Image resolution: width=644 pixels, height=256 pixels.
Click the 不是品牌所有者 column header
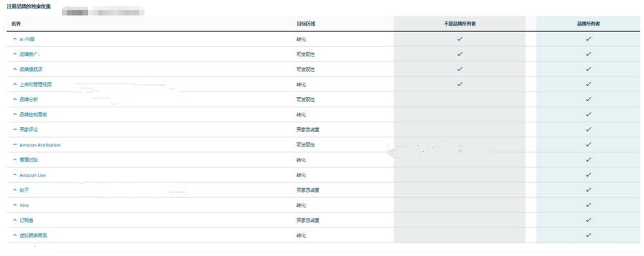[459, 24]
